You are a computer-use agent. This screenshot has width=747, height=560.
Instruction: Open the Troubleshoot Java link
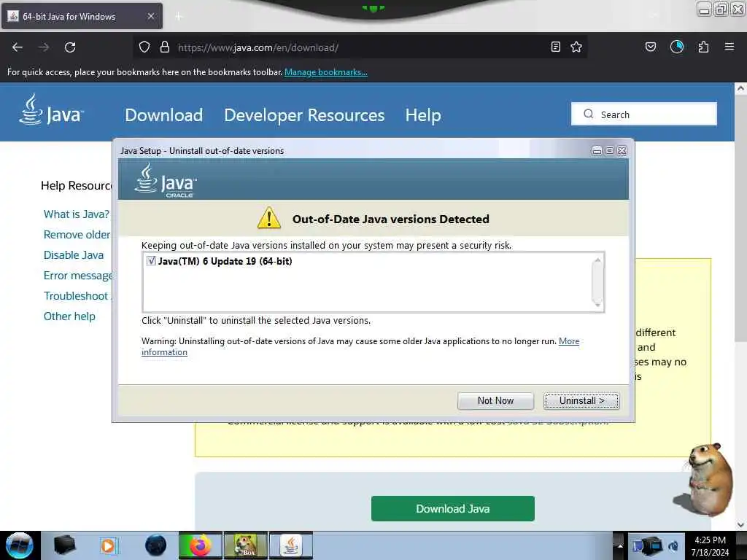pyautogui.click(x=77, y=296)
